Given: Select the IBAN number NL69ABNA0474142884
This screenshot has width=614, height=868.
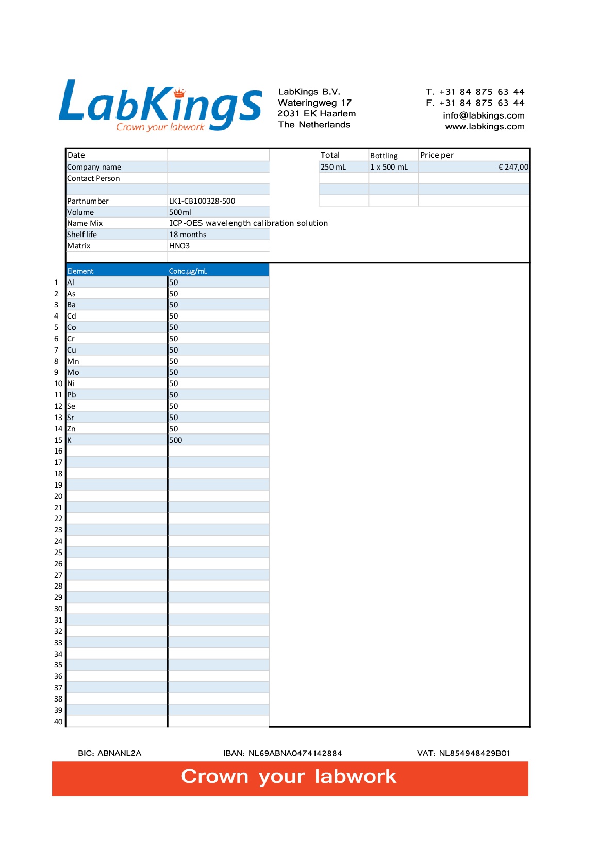Looking at the screenshot, I should tap(295, 753).
